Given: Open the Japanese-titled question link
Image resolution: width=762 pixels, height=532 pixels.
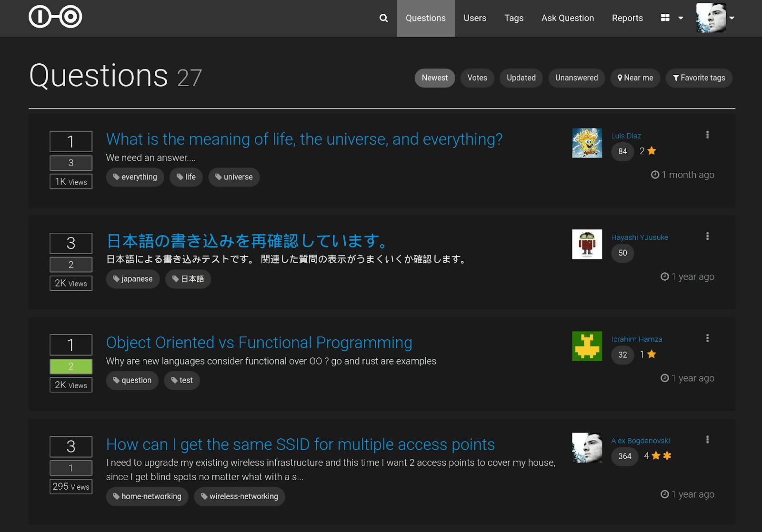Looking at the screenshot, I should pyautogui.click(x=249, y=241).
